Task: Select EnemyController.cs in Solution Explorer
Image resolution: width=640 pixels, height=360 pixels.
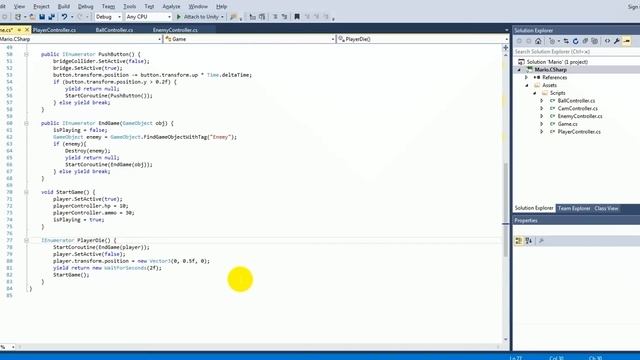Action: pyautogui.click(x=580, y=116)
